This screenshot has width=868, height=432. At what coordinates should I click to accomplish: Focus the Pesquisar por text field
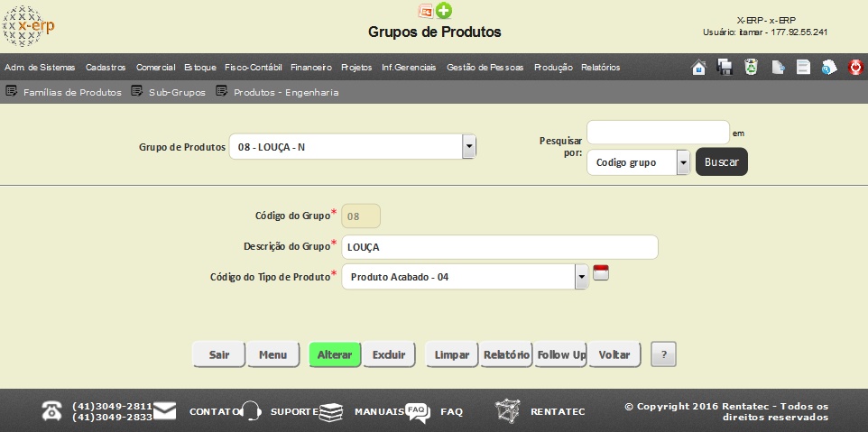point(658,133)
